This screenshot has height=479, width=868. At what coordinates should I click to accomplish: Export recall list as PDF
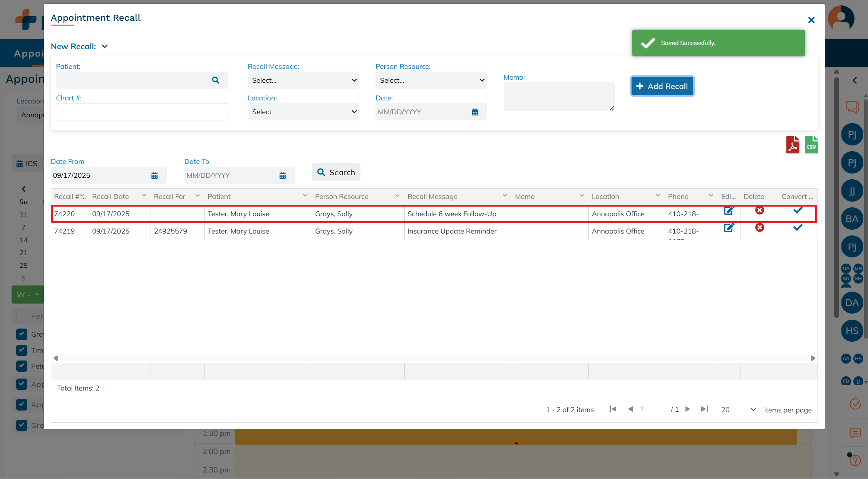793,145
